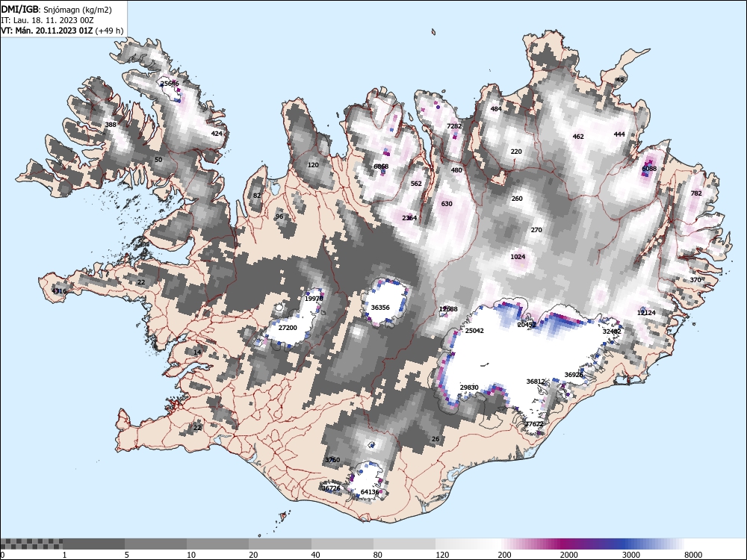This screenshot has height=560, width=747.
Task: Click the legend tick label '2000'
Action: click(x=568, y=555)
